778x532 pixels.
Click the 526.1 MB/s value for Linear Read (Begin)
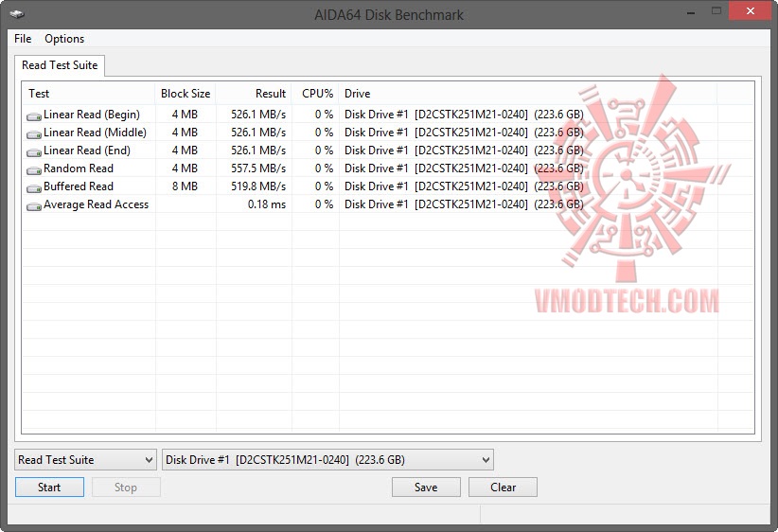258,115
